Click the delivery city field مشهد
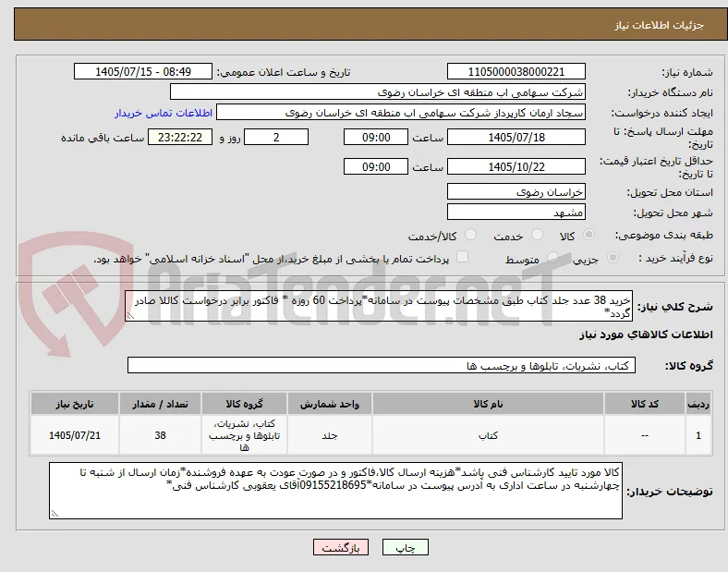This screenshot has width=728, height=572. [516, 213]
